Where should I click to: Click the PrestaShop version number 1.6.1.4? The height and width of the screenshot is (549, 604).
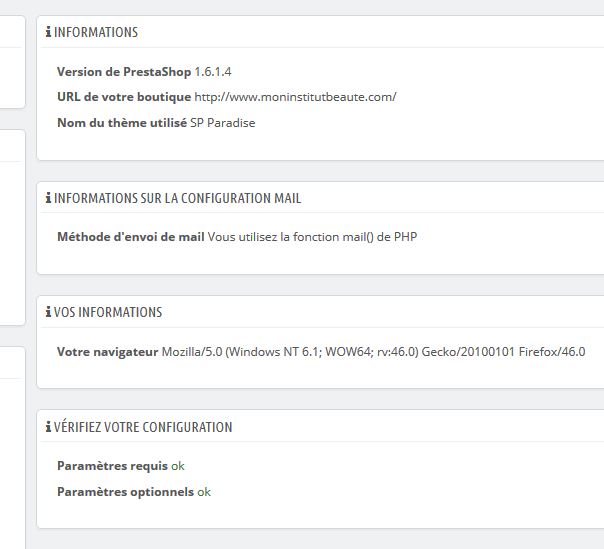[213, 72]
